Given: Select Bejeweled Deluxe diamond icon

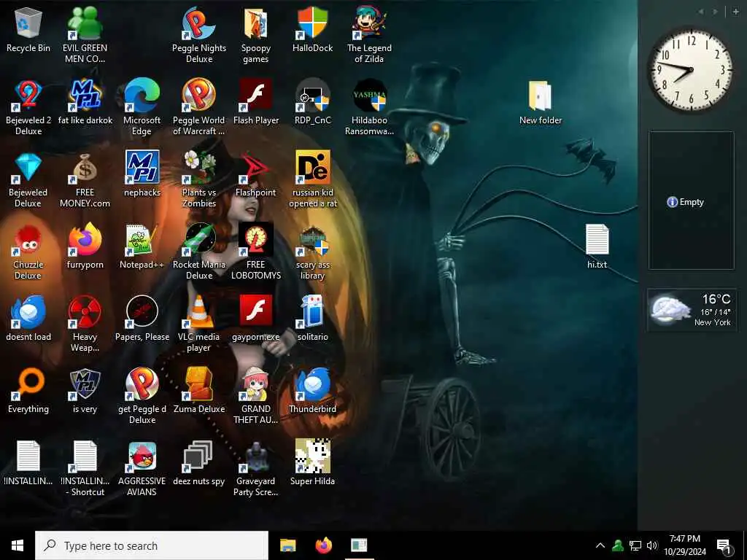Looking at the screenshot, I should pos(28,180).
